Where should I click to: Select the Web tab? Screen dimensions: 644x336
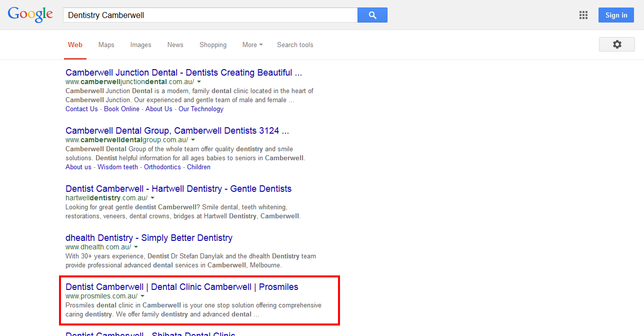[x=75, y=45]
